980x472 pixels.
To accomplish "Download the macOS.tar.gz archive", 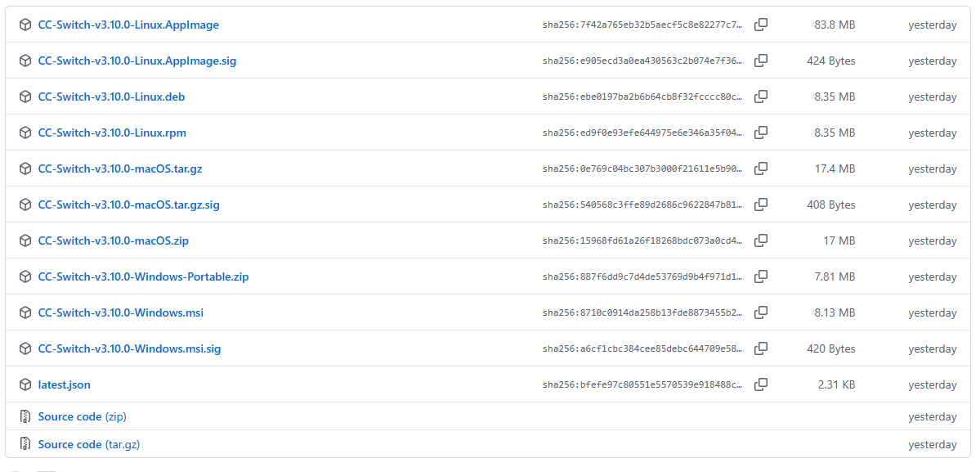I will (x=120, y=169).
